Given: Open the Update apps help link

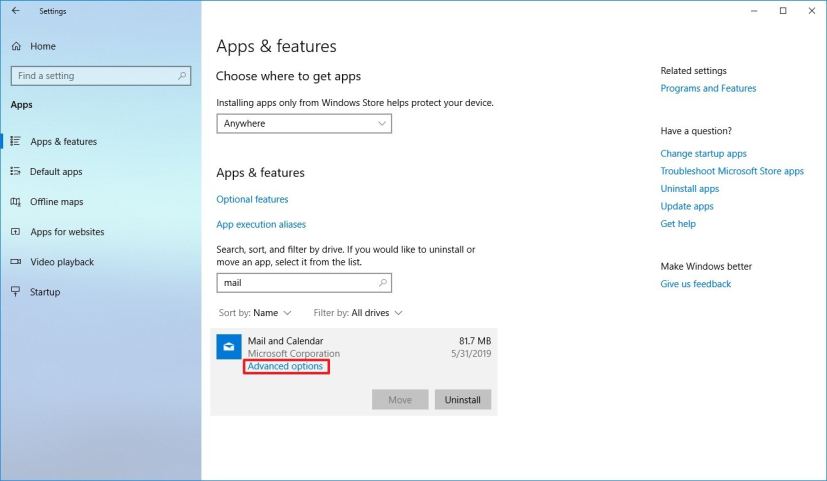Looking at the screenshot, I should tap(687, 206).
